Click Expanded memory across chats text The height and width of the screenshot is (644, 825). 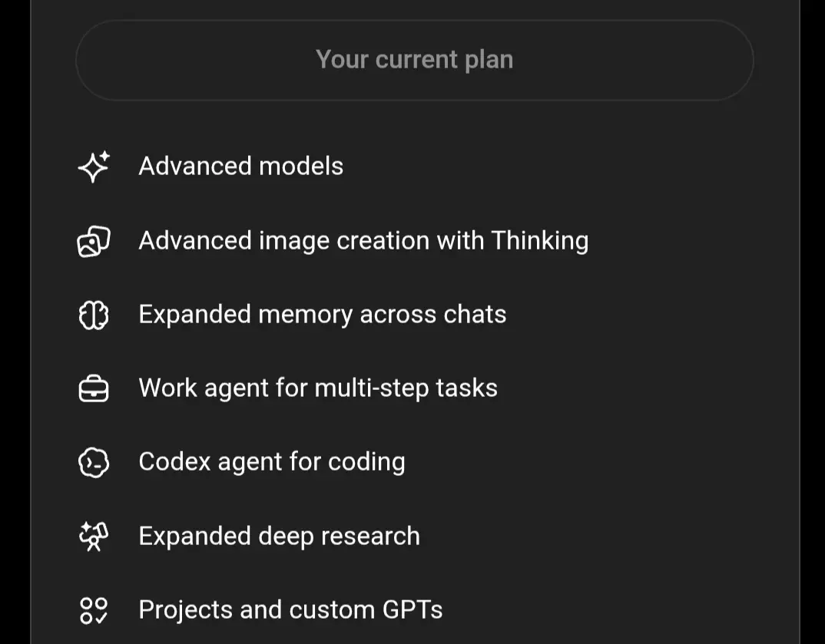(x=323, y=315)
